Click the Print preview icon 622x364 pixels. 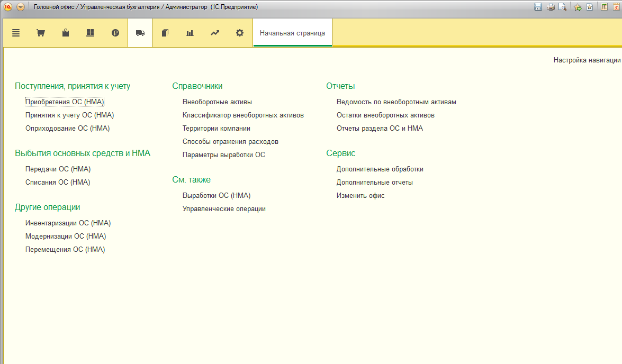coord(562,7)
